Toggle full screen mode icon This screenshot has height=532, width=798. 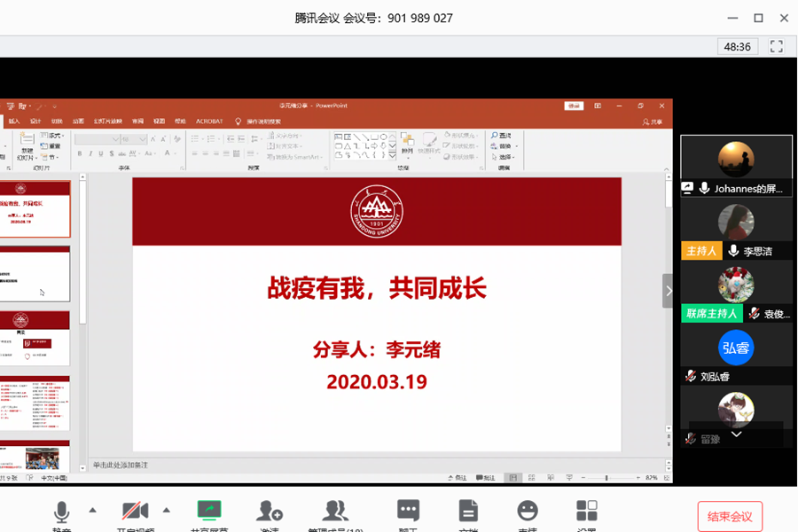[777, 46]
